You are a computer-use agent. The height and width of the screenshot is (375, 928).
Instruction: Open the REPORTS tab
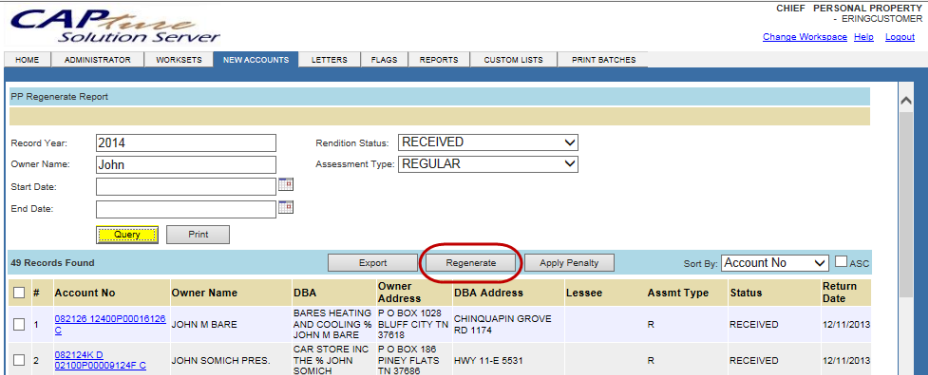(439, 60)
